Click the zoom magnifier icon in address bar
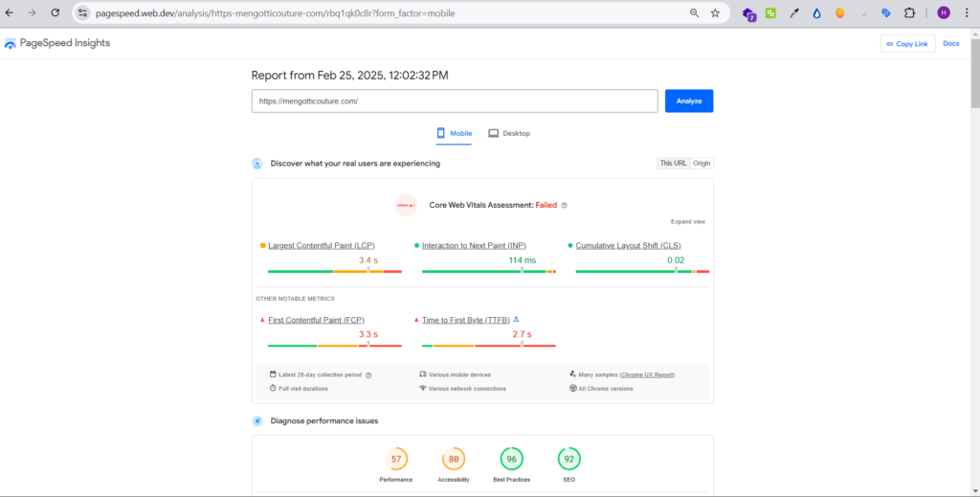The height and width of the screenshot is (497, 980). [695, 12]
